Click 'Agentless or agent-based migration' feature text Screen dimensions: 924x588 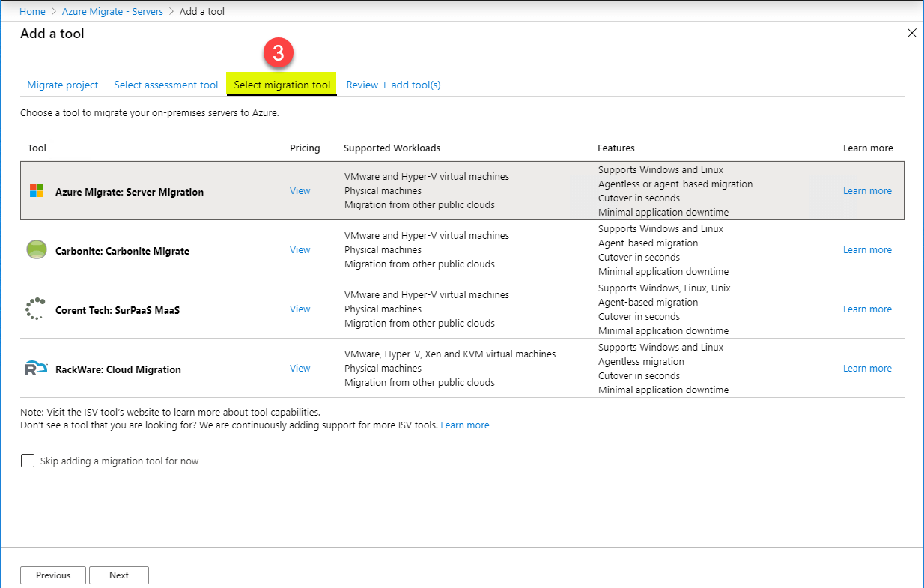pos(675,184)
